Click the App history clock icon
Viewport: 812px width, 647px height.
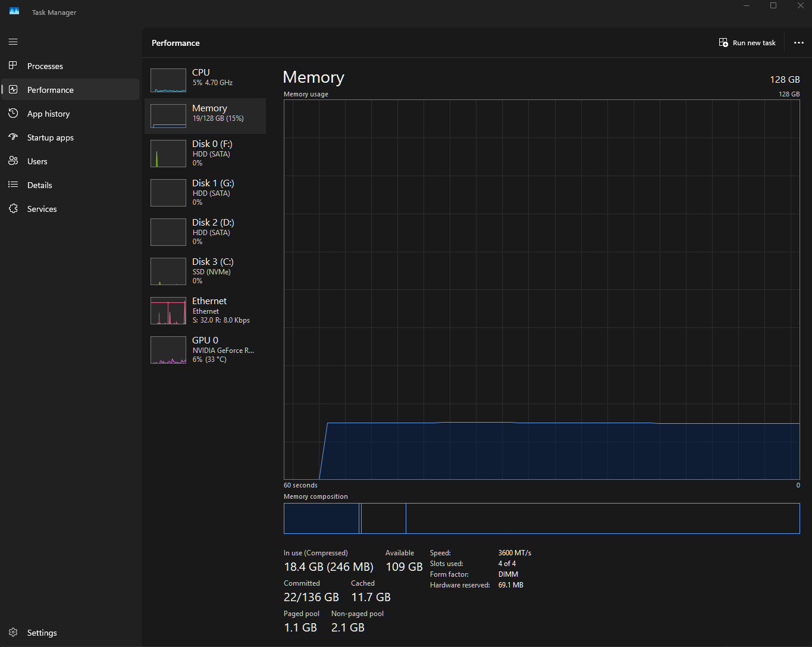click(13, 113)
